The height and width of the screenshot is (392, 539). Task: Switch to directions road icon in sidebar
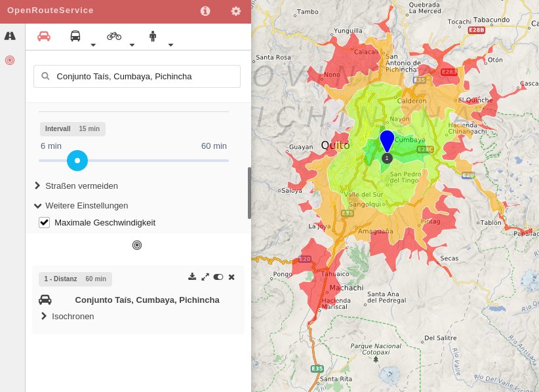tap(10, 36)
